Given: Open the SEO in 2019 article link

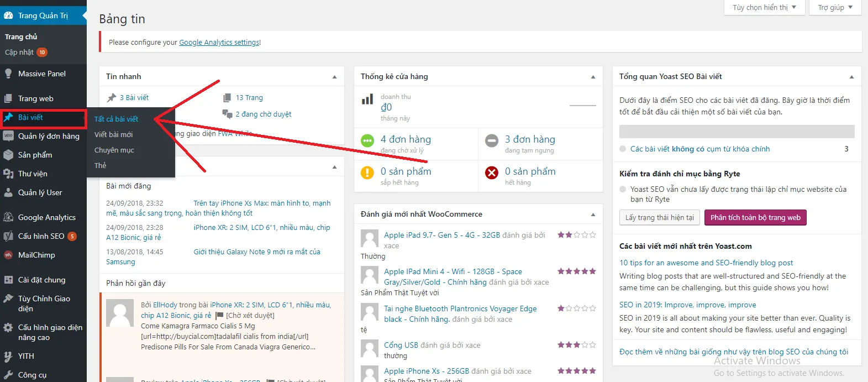Looking at the screenshot, I should pyautogui.click(x=688, y=305).
